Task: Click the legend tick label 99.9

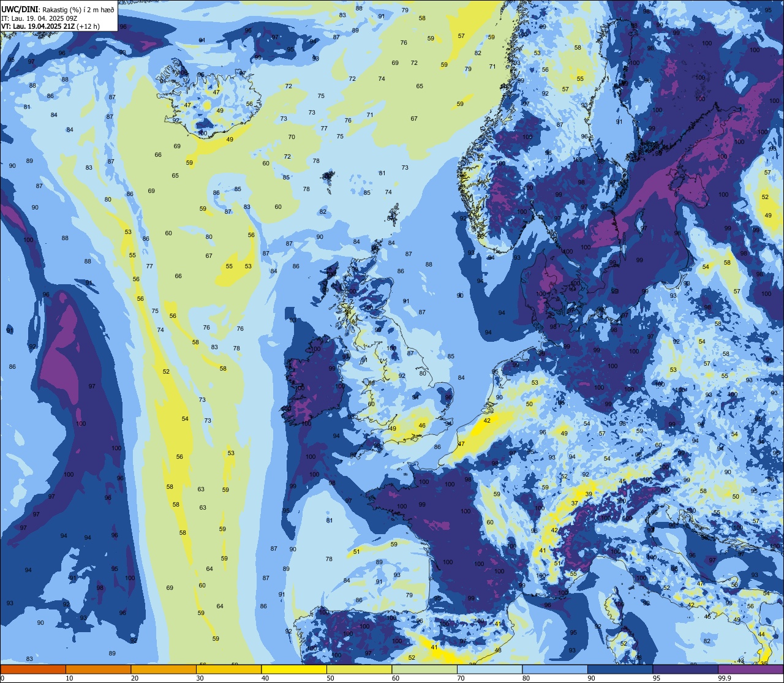Action: 724,678
